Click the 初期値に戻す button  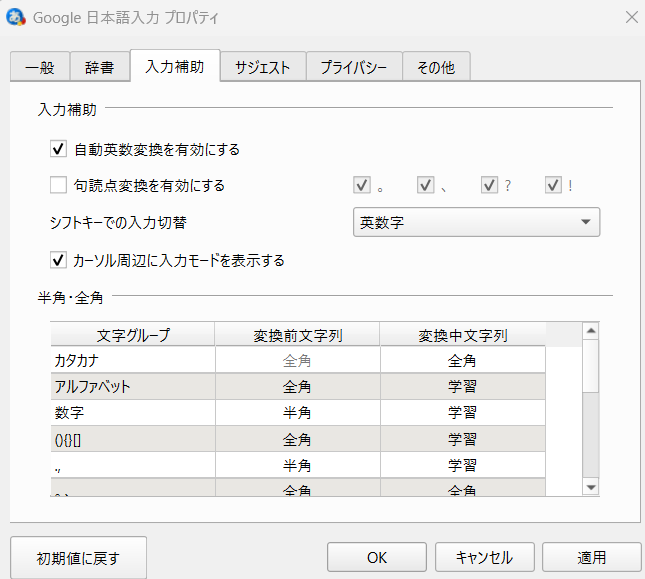click(x=78, y=558)
